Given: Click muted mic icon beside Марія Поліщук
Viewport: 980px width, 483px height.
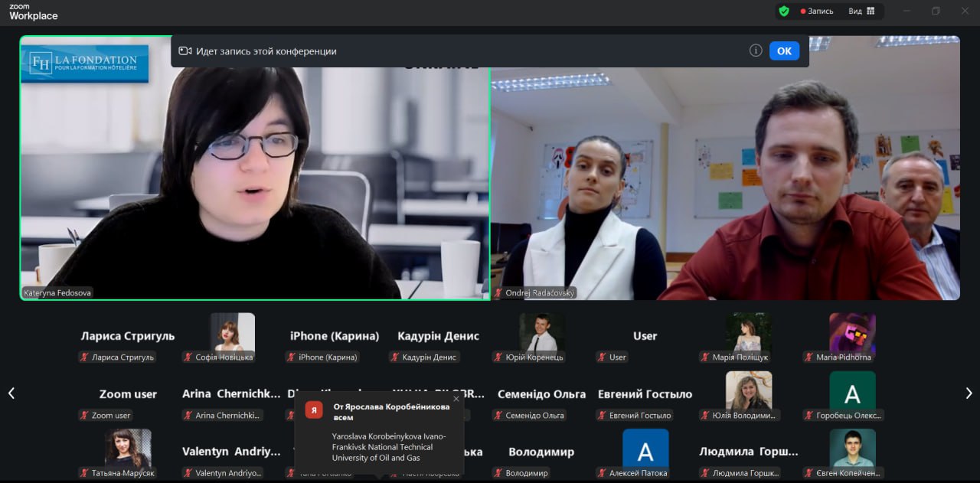Looking at the screenshot, I should [705, 357].
